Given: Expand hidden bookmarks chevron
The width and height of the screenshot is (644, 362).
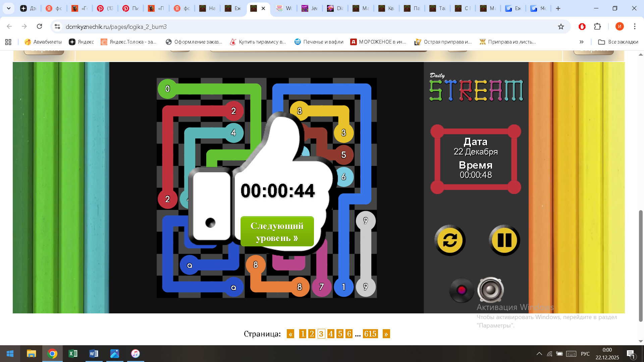Looking at the screenshot, I should (581, 42).
